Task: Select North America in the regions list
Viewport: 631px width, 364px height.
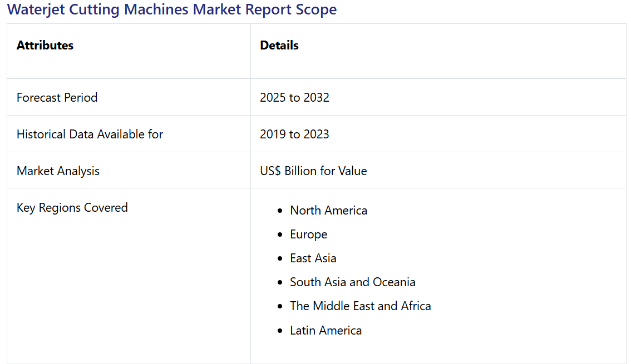Action: click(x=328, y=211)
